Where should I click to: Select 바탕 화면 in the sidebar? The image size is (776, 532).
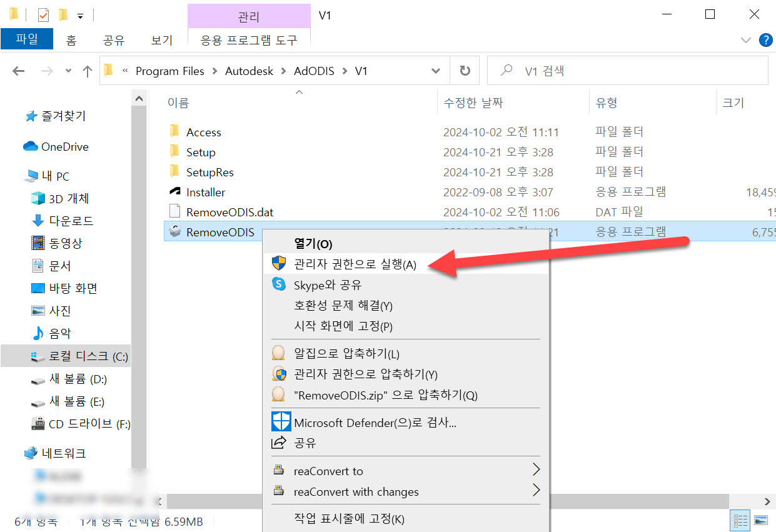click(66, 289)
